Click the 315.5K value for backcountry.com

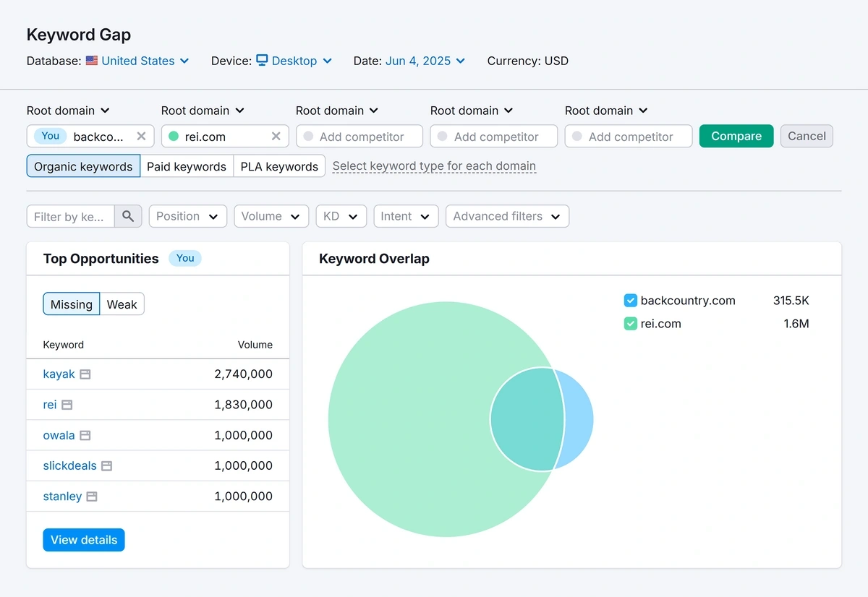click(x=791, y=301)
